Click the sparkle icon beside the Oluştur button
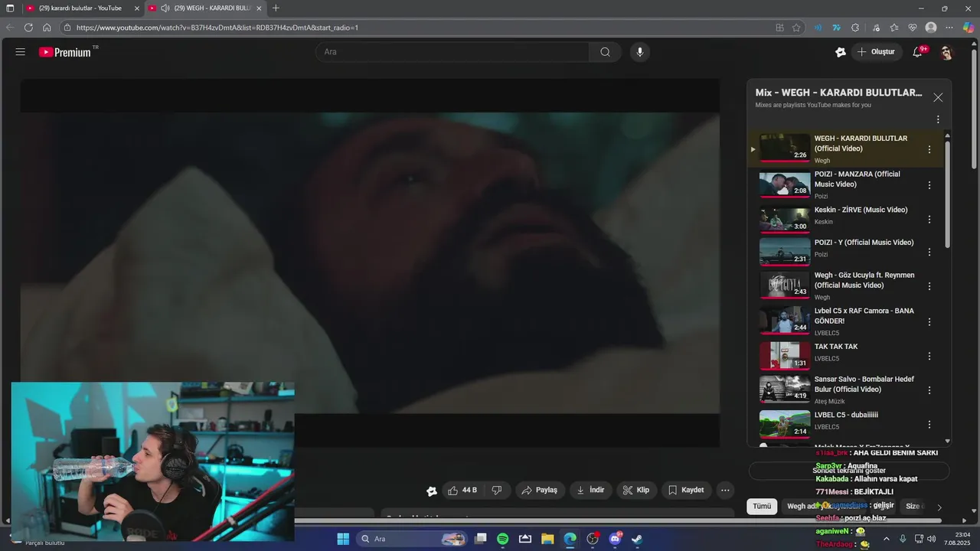 [841, 52]
